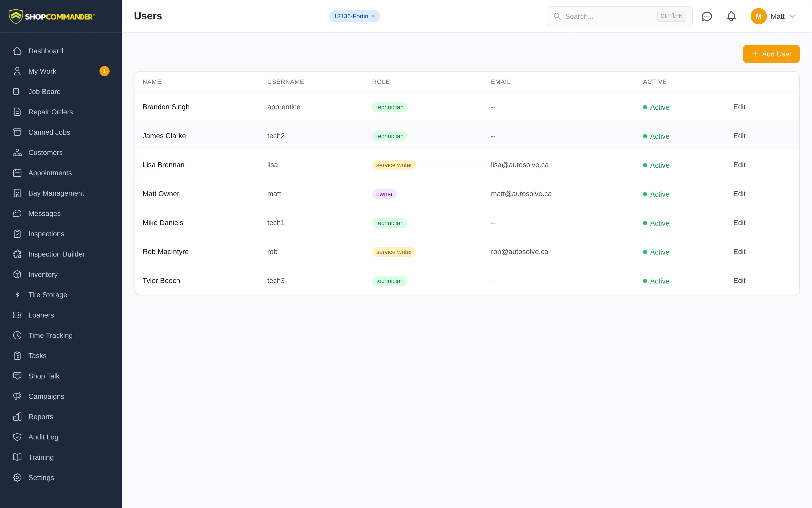This screenshot has height=508, width=812.
Task: Click the My Work person icon
Action: (17, 71)
